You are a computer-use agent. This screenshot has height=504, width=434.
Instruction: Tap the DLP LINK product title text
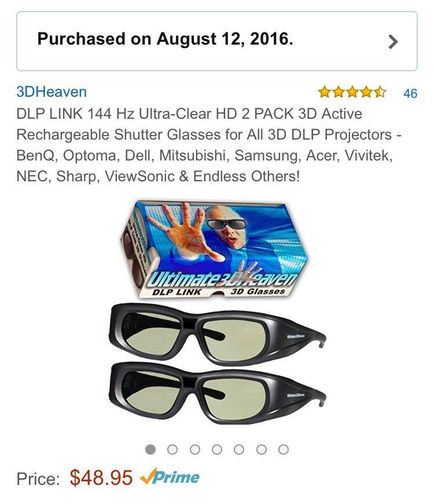tap(209, 145)
